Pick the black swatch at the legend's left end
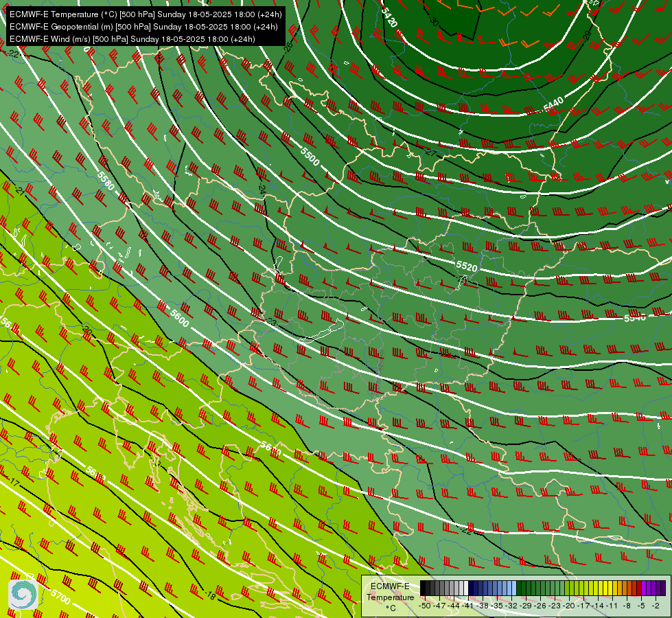This screenshot has height=618, width=672. pyautogui.click(x=423, y=588)
